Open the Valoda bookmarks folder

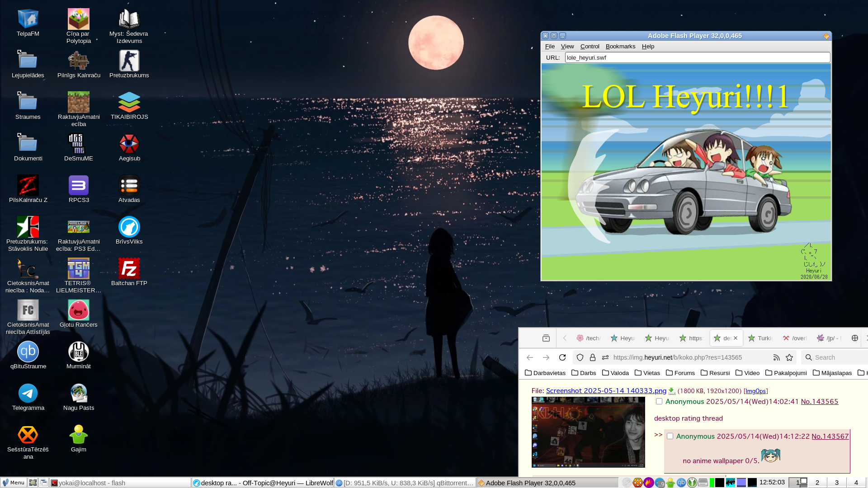pos(615,373)
